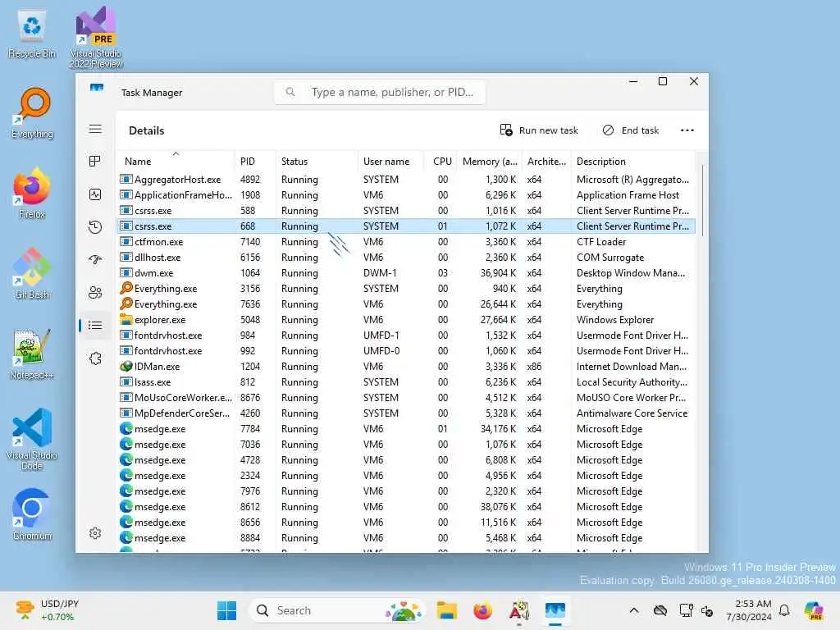Select the MoUsoCoreWorker process row
Viewport: 840px width, 630px height.
coord(406,398)
